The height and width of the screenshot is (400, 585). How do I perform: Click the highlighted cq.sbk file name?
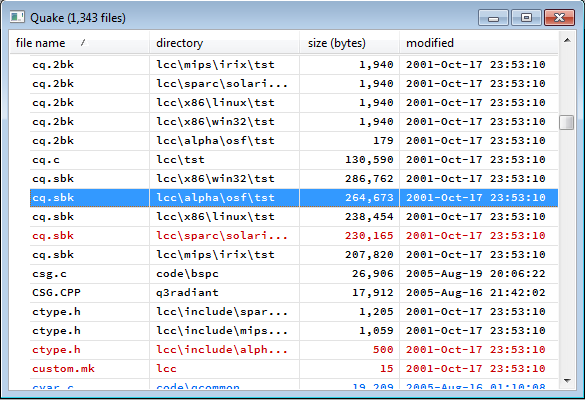point(53,198)
